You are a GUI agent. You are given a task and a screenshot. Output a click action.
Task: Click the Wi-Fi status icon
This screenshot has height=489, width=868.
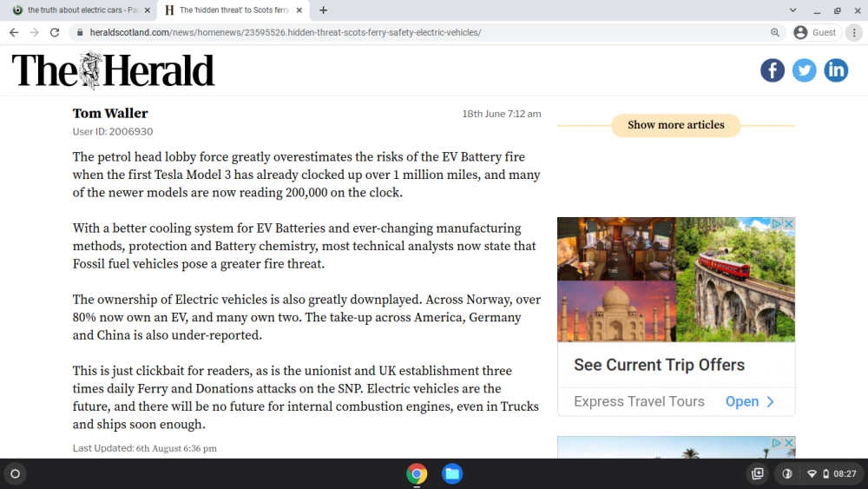(x=812, y=474)
